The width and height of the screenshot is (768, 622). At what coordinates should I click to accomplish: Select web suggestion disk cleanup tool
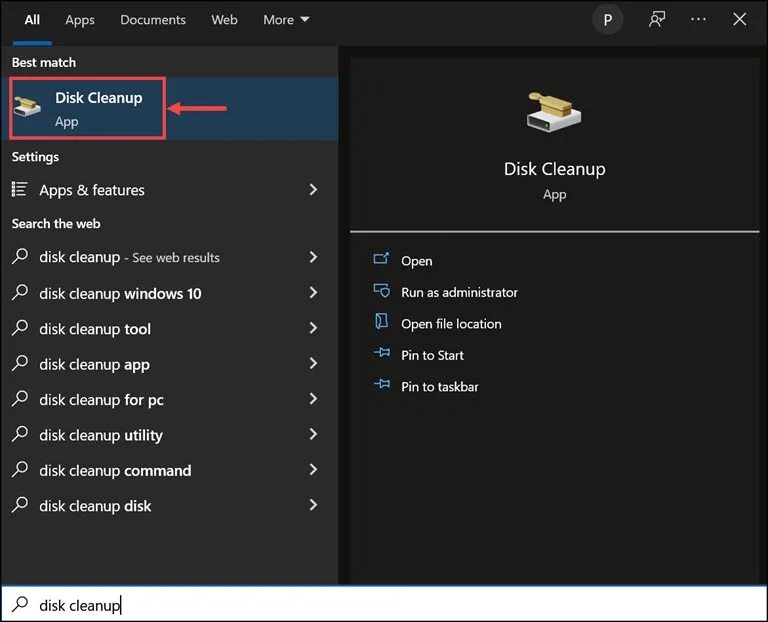pos(169,328)
